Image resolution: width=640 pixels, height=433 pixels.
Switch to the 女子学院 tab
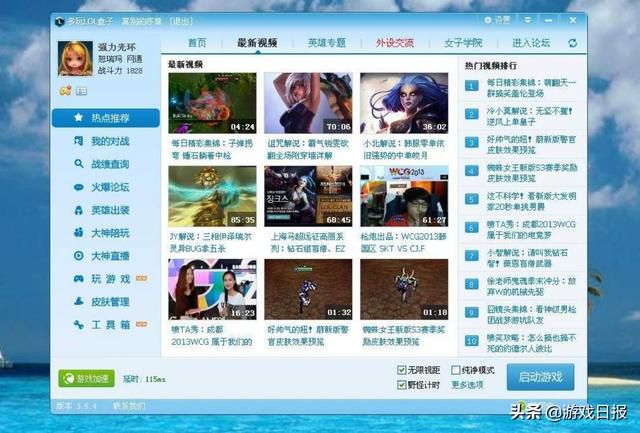pos(463,43)
